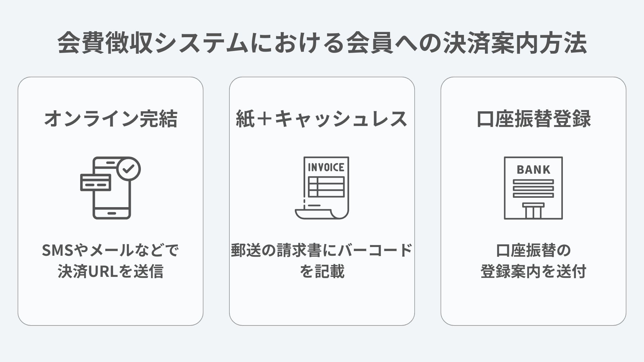This screenshot has width=644, height=362.
Task: Click the credit card graphic beside the phone
Action: [96, 183]
